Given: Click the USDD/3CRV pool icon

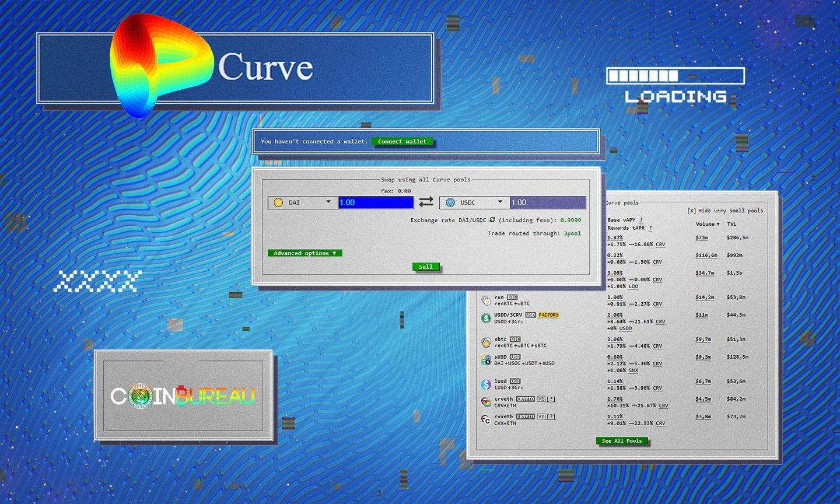Looking at the screenshot, I should coord(486,318).
